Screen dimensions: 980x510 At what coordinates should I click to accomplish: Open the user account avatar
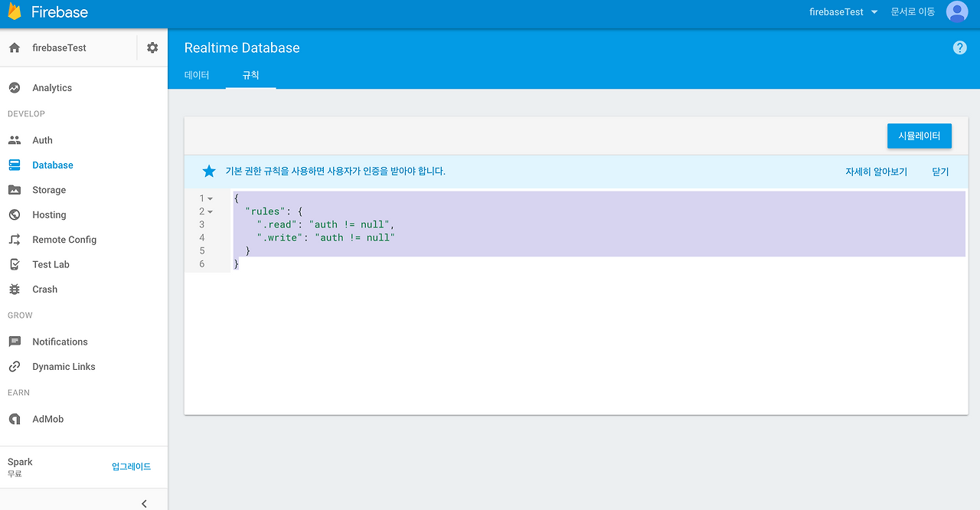[957, 11]
